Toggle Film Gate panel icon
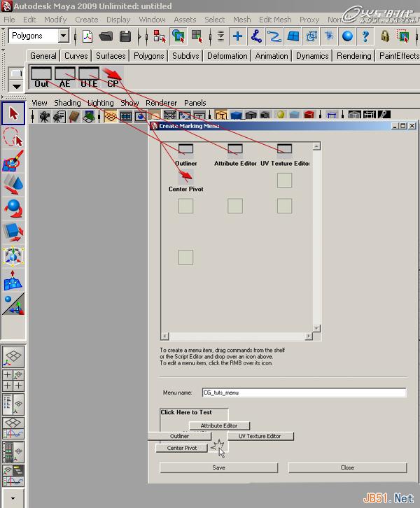This screenshot has height=508, width=420. click(x=126, y=115)
